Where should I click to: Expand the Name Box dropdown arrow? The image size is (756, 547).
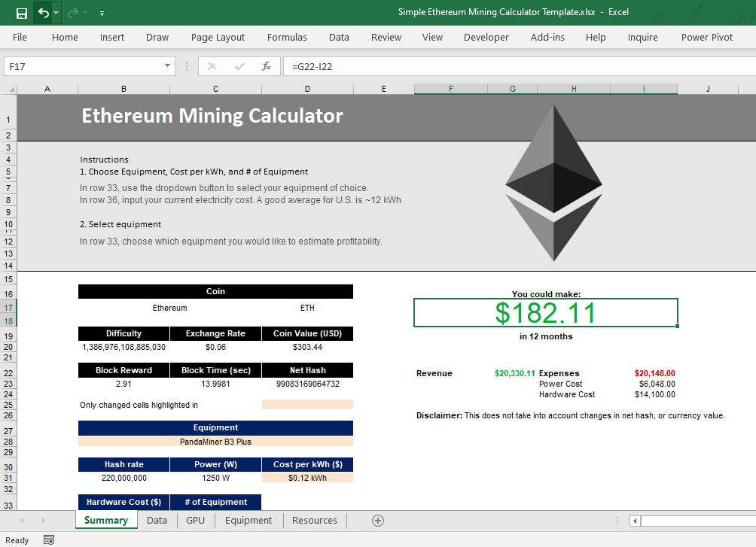[x=167, y=66]
